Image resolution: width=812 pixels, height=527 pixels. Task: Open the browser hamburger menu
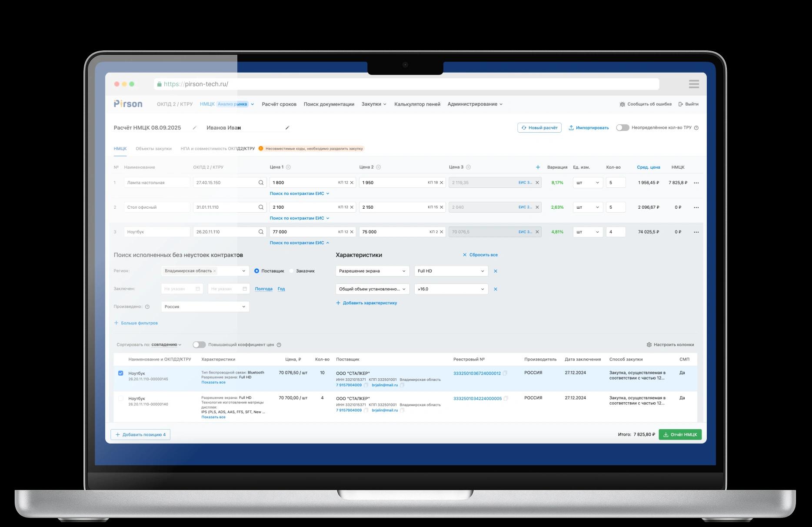click(x=694, y=84)
